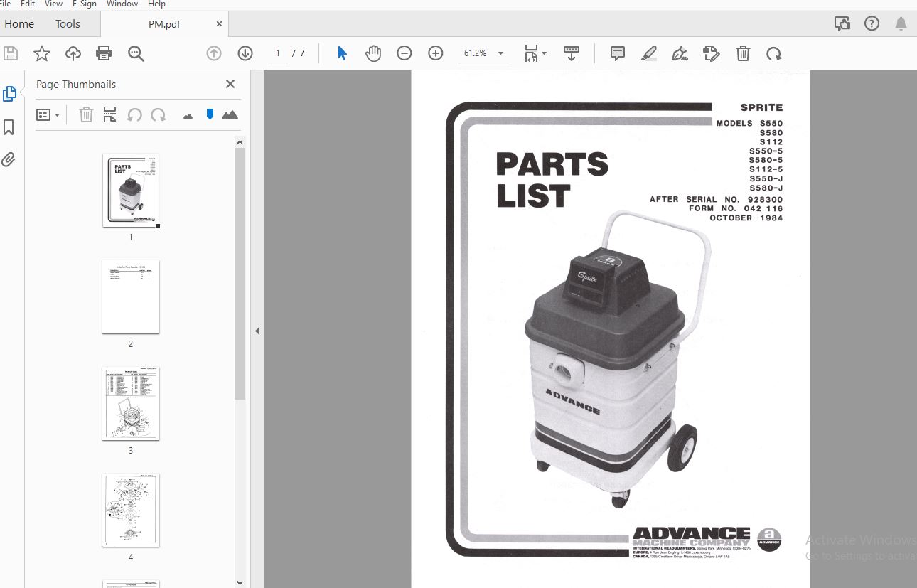Activate the hand pan tool
The width and height of the screenshot is (917, 588).
[x=373, y=53]
